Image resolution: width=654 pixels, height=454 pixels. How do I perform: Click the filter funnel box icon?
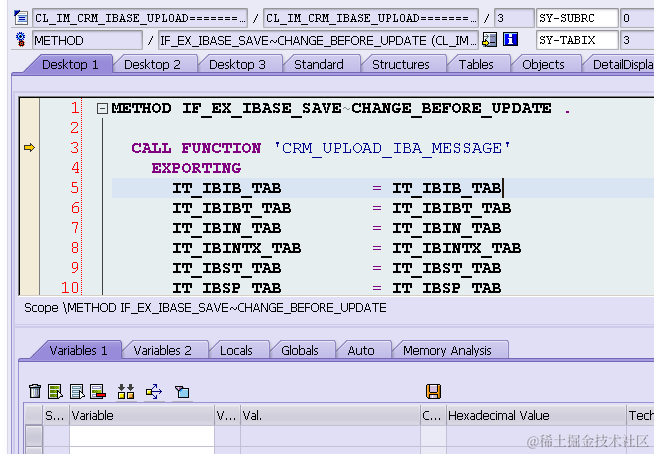[182, 391]
